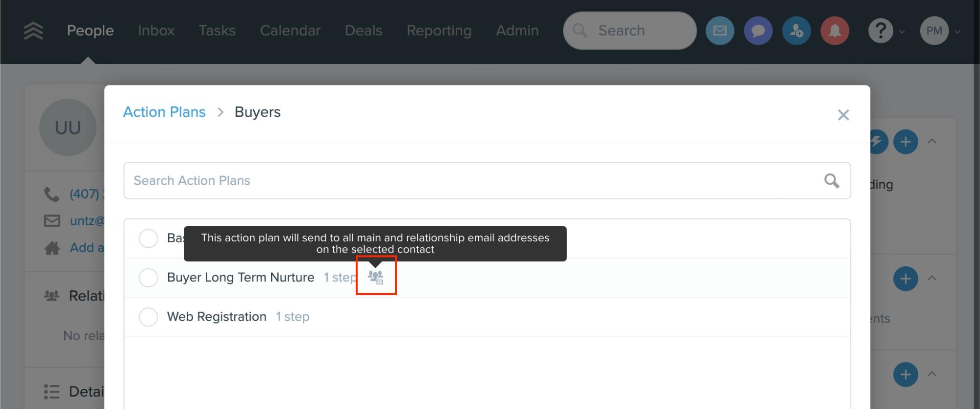The width and height of the screenshot is (980, 409).
Task: Collapse the top right panel section chevron
Action: click(932, 141)
